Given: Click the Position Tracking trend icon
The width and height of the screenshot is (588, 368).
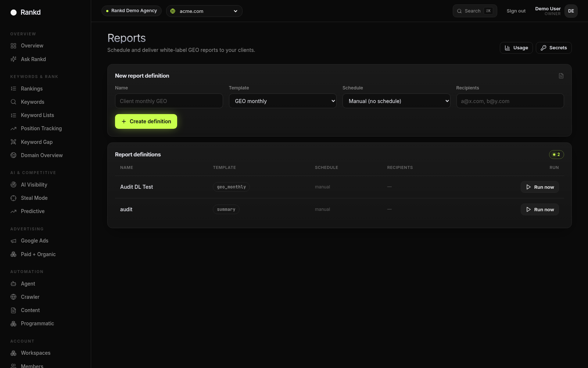Looking at the screenshot, I should [14, 128].
